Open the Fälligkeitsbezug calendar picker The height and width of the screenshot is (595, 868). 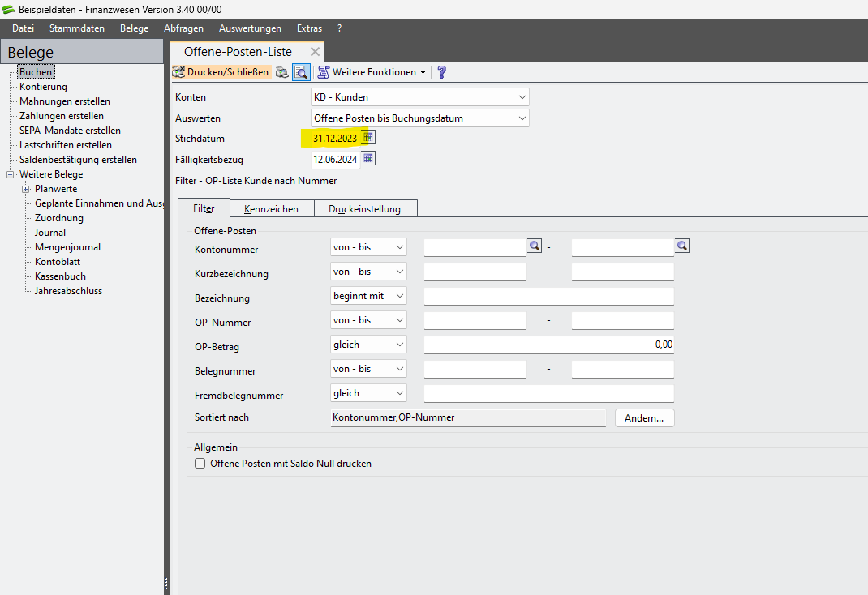pos(368,158)
